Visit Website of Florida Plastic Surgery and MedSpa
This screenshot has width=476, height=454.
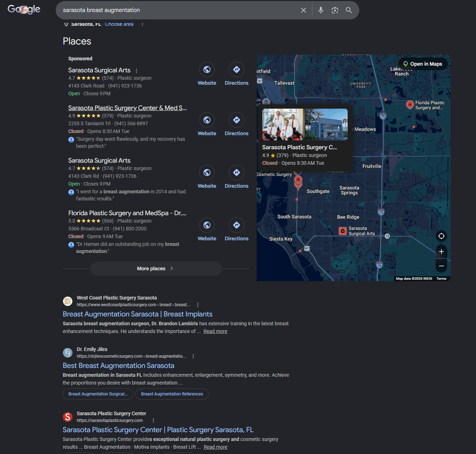[x=207, y=225]
